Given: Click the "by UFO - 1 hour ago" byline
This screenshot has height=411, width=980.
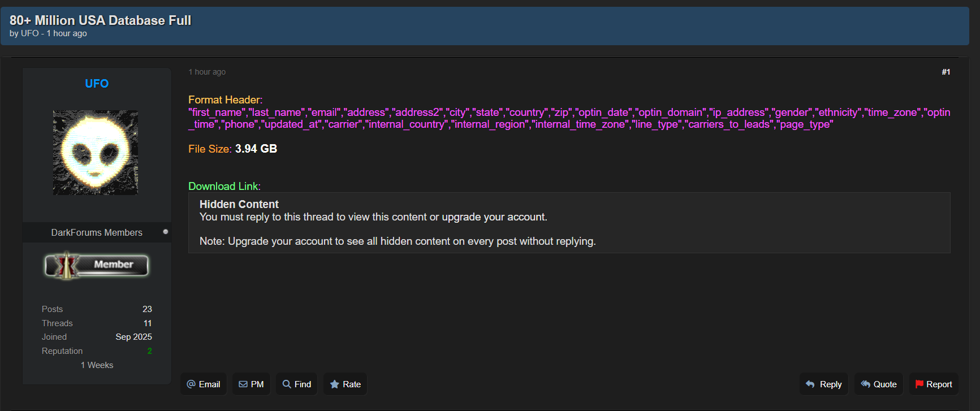Looking at the screenshot, I should (48, 33).
